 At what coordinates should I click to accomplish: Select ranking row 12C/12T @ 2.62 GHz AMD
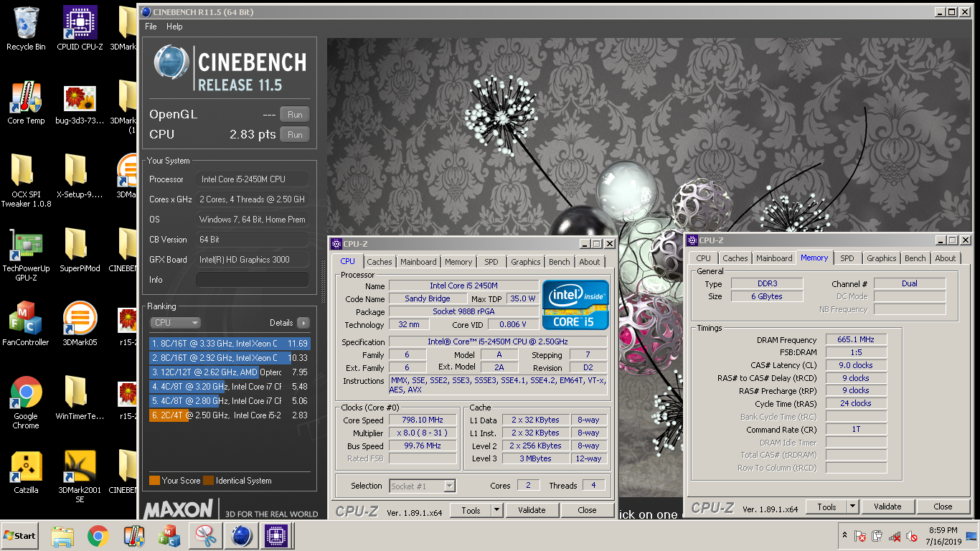(230, 372)
